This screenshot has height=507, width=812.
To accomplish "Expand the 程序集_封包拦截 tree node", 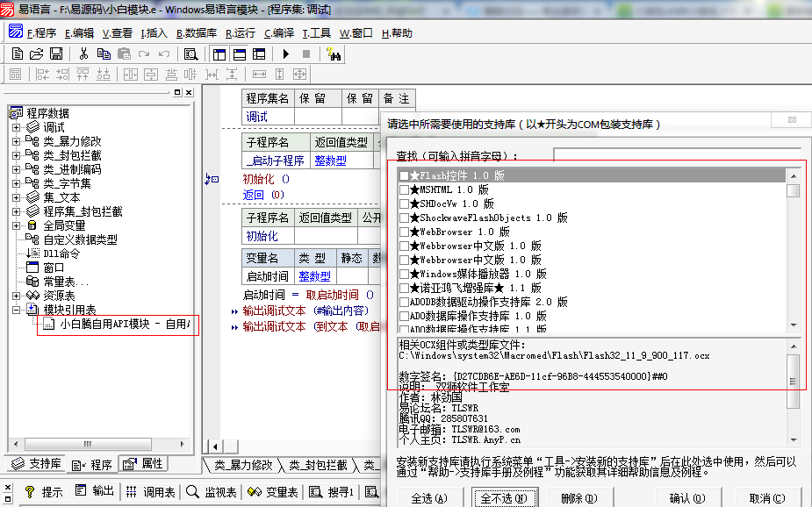I will pyautogui.click(x=16, y=211).
